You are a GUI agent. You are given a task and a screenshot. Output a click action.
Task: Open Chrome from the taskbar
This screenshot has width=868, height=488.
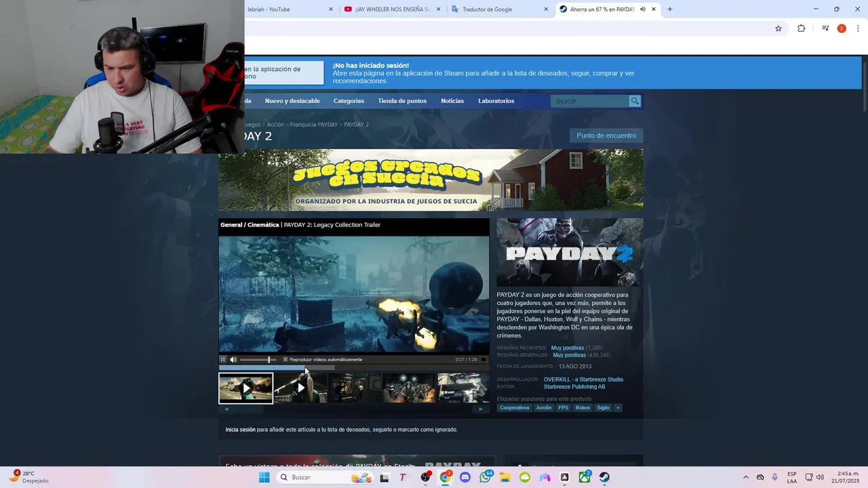(445, 477)
